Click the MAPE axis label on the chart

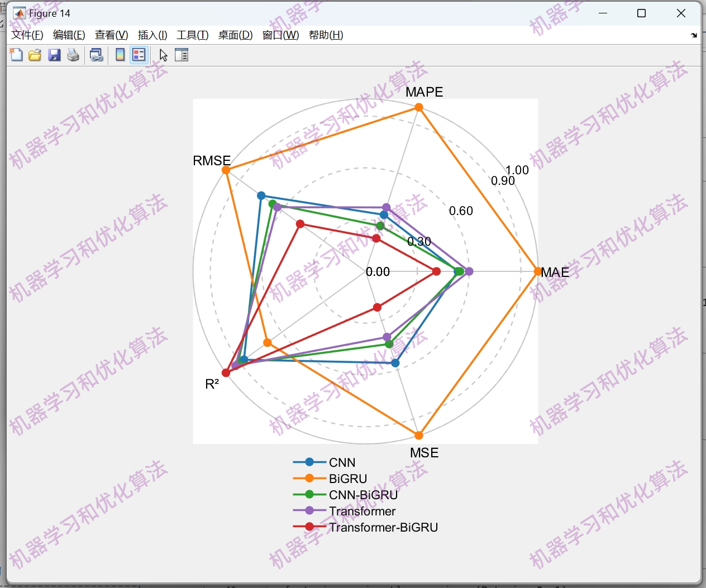[x=424, y=92]
